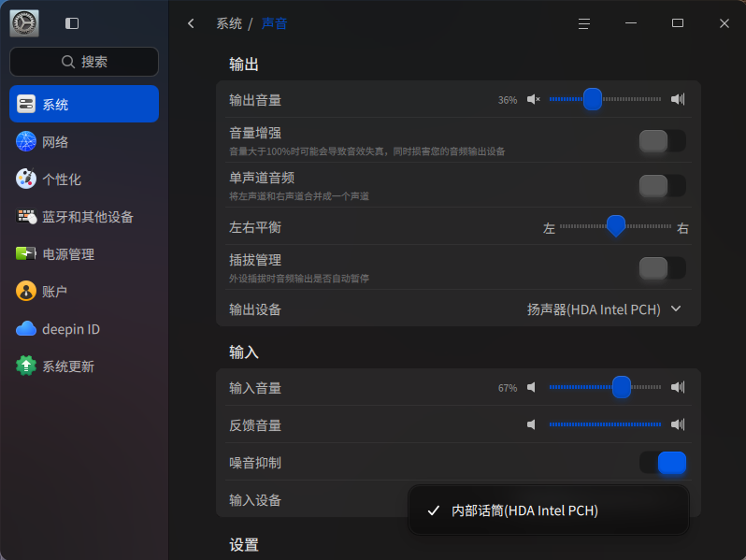Open 蓝牙和其他设备 settings

click(84, 217)
